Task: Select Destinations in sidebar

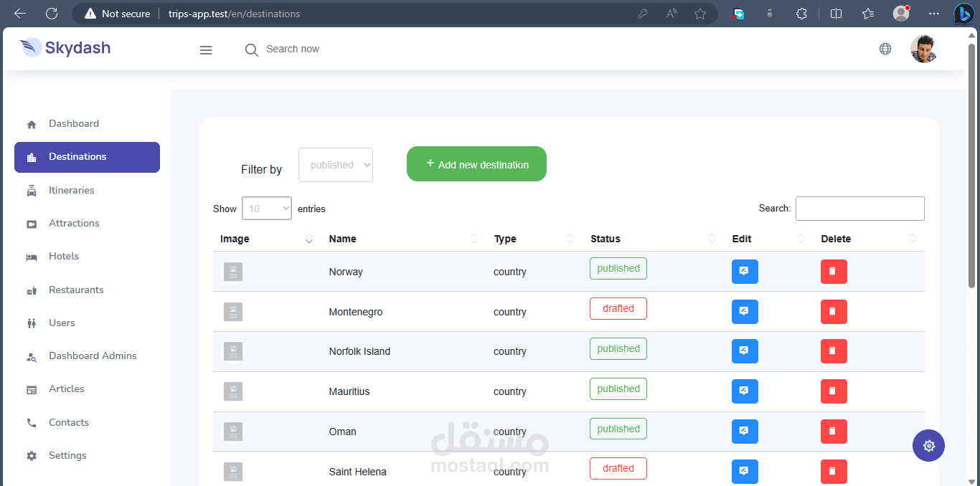Action: click(x=87, y=157)
